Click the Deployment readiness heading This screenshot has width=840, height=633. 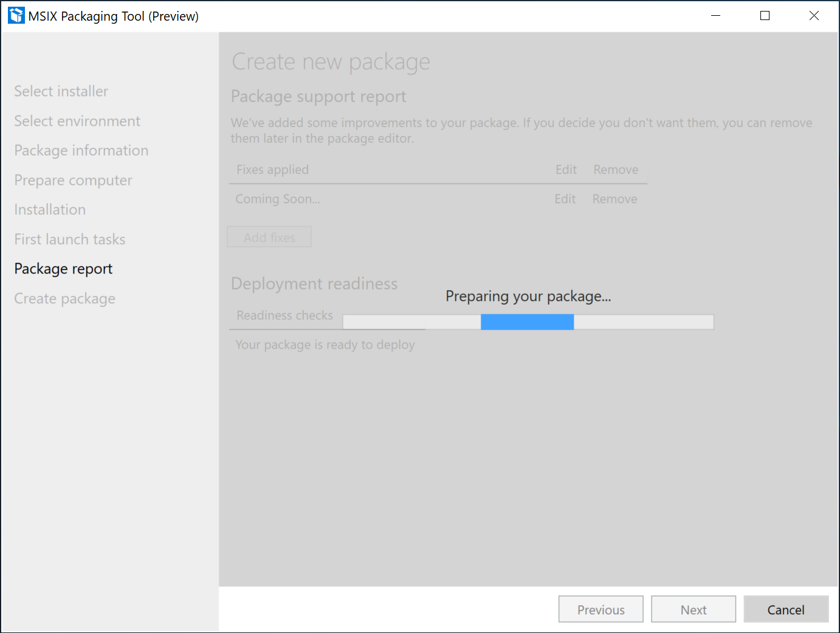pos(314,283)
